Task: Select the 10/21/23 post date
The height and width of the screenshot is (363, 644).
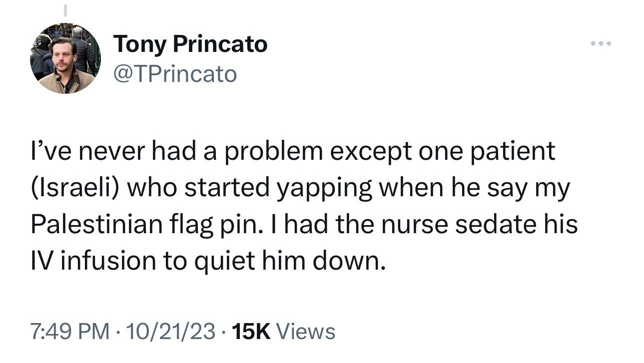Action: click(x=172, y=331)
